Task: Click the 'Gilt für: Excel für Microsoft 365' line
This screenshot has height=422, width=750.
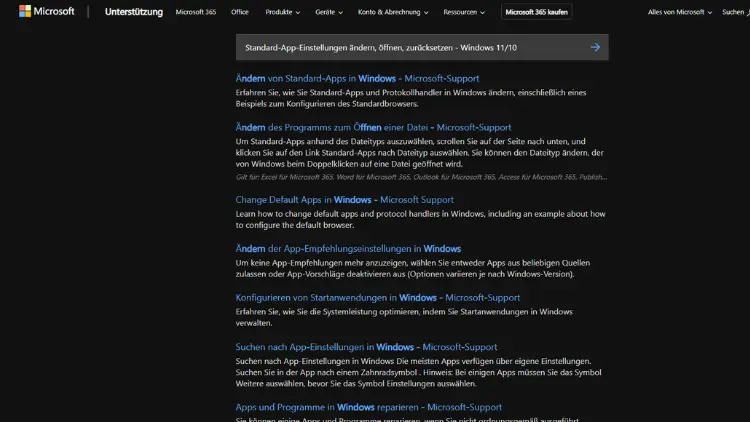Action: [x=421, y=177]
